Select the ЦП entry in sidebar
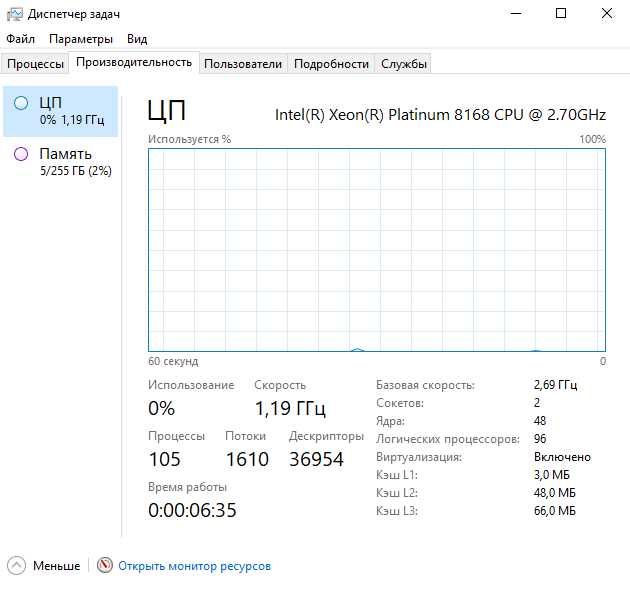 point(61,111)
